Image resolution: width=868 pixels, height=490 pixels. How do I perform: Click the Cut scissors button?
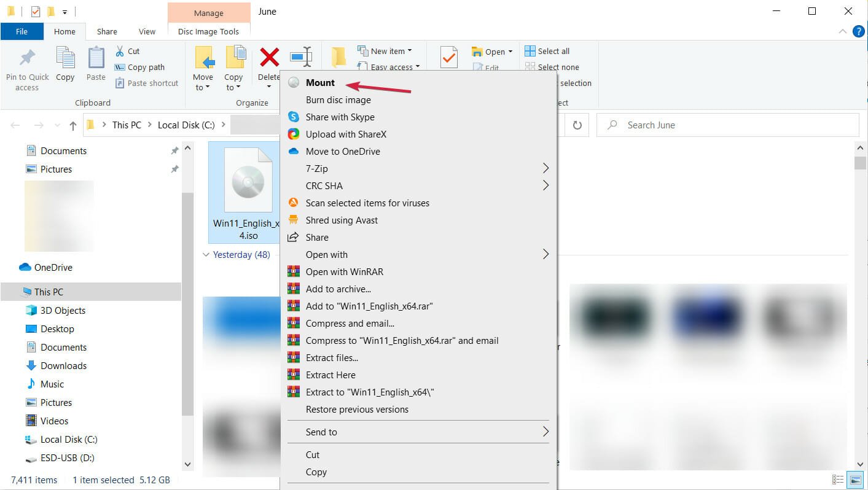[127, 51]
